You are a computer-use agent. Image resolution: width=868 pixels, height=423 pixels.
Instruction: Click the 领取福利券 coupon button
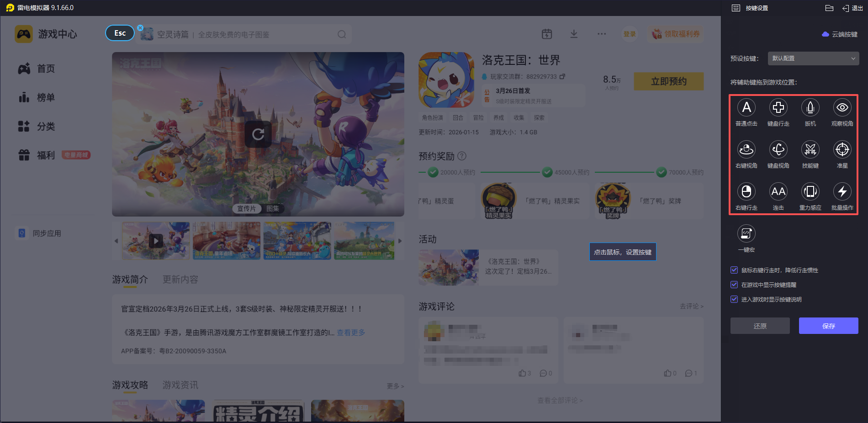click(x=676, y=34)
